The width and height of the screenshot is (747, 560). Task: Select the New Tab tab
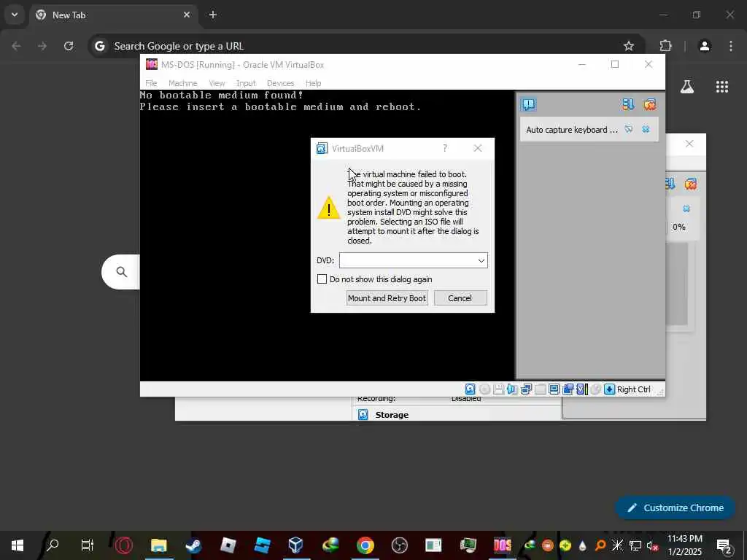(113, 15)
